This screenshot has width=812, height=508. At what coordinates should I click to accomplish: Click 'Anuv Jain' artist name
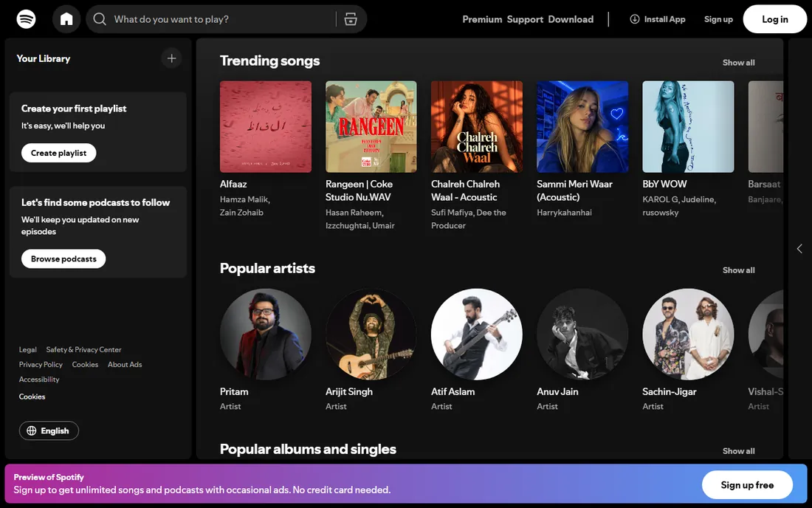[558, 391]
